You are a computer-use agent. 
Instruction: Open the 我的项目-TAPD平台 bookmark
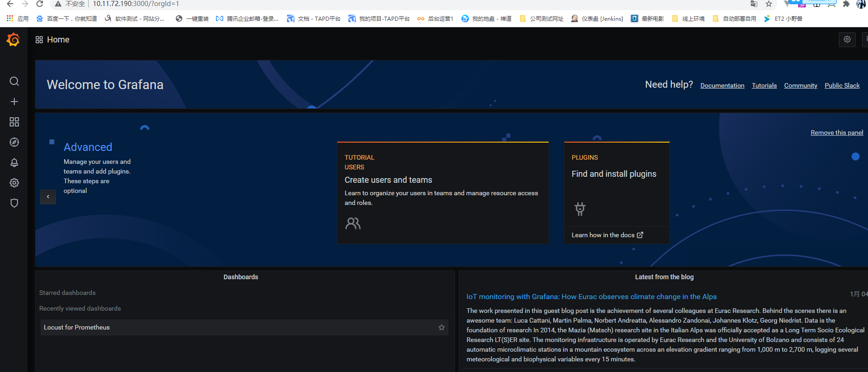379,19
